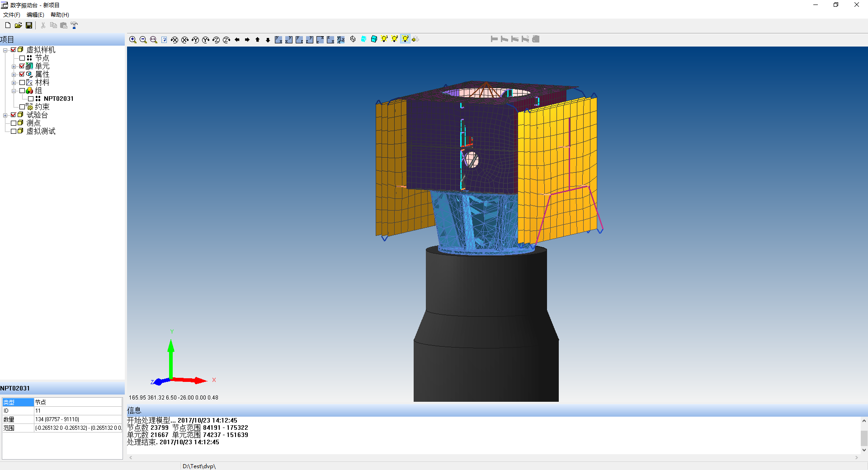This screenshot has width=868, height=470.
Task: Toggle light bulb number 1
Action: (384, 39)
